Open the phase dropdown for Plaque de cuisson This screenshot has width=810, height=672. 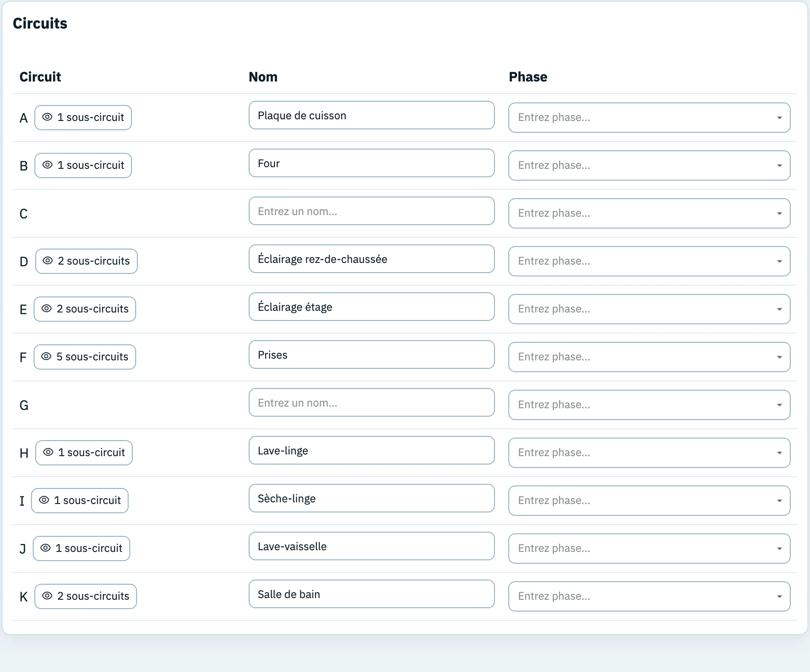649,118
